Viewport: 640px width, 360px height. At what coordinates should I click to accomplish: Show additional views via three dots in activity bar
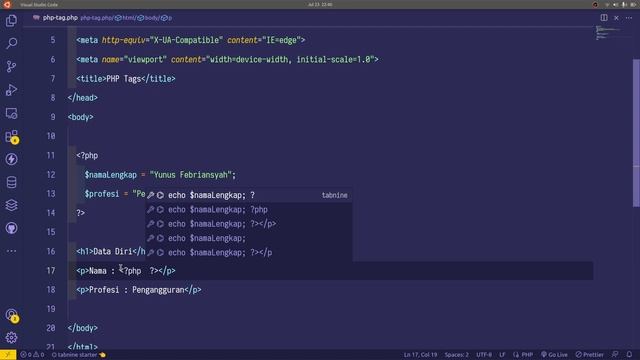11,251
